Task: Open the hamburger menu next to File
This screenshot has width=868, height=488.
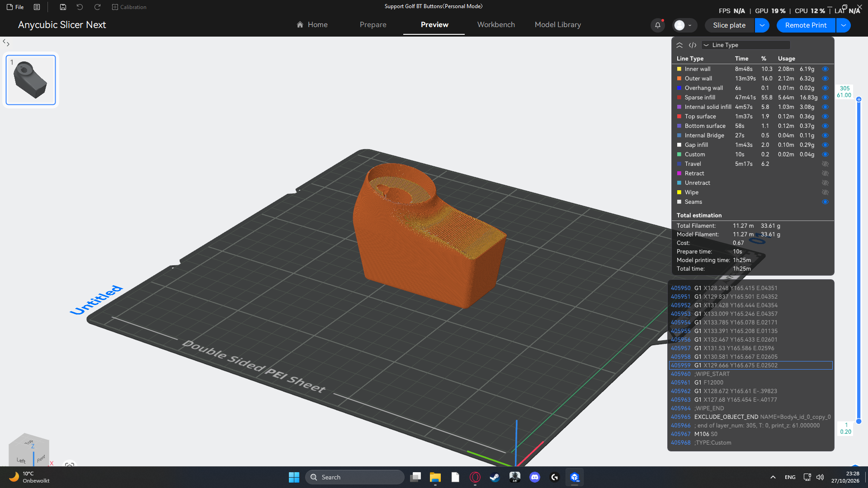Action: (37, 7)
